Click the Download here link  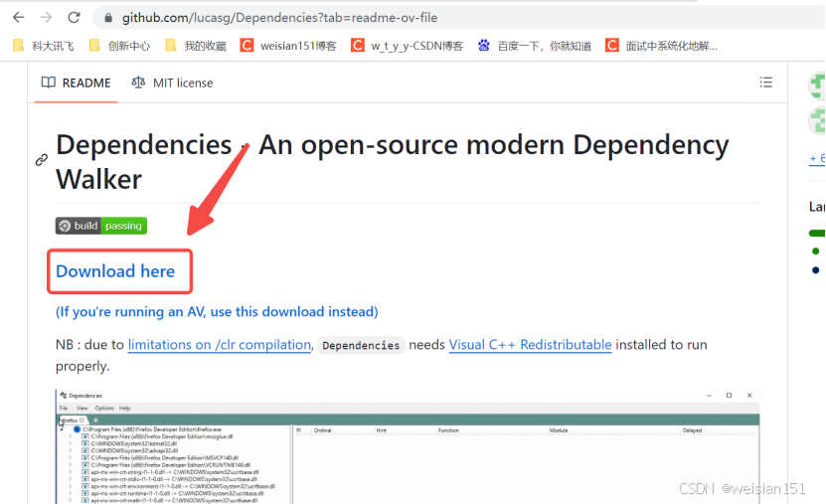click(115, 271)
